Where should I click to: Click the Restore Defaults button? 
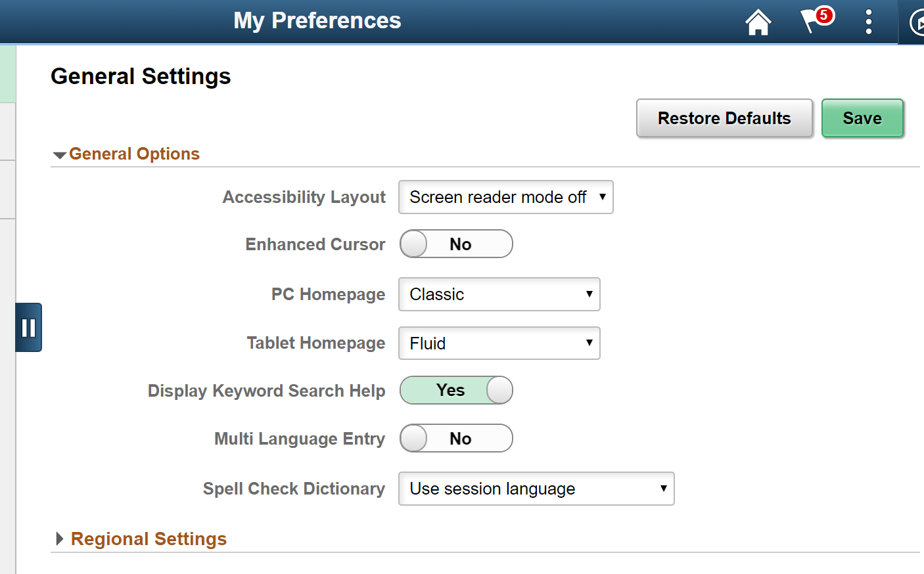click(x=724, y=118)
